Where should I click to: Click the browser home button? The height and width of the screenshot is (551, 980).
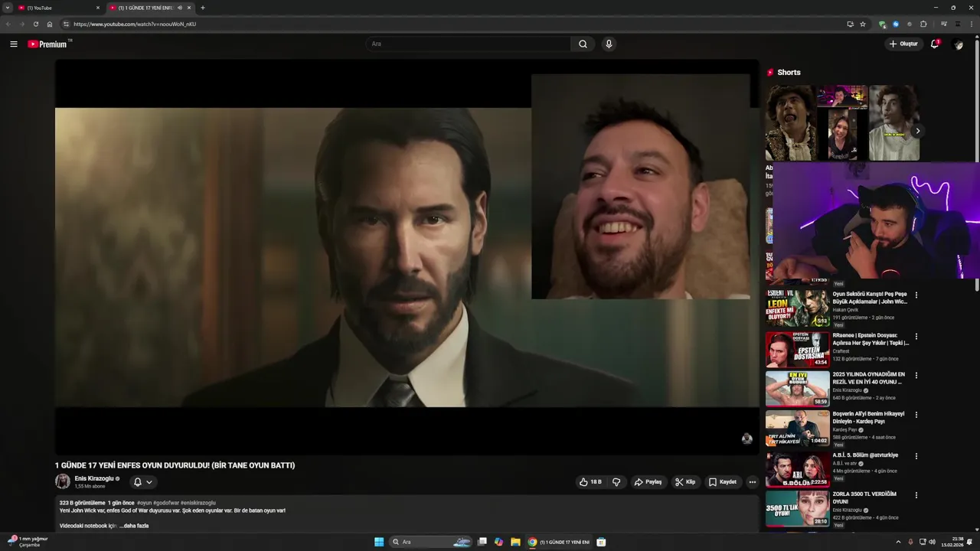pyautogui.click(x=50, y=24)
